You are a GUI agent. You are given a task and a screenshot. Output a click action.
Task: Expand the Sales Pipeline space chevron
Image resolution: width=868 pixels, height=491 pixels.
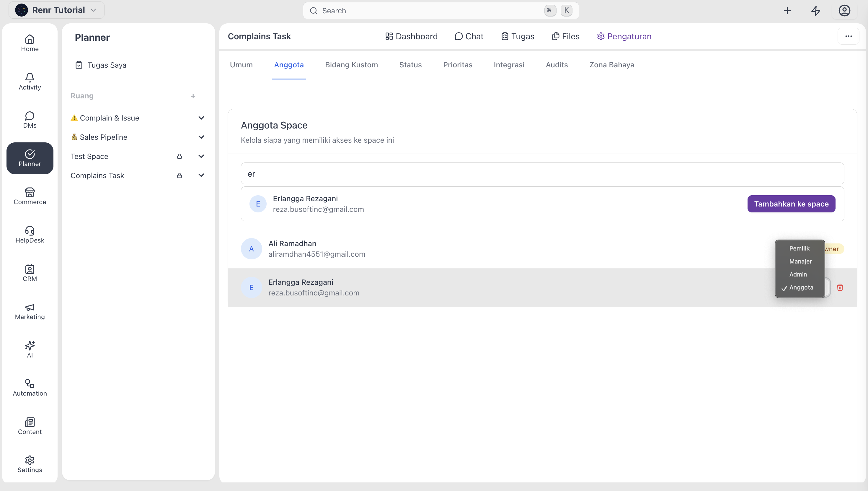201,137
